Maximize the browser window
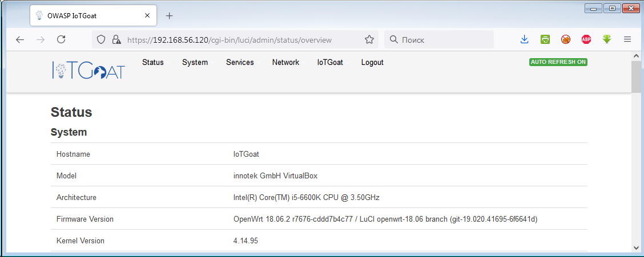The height and width of the screenshot is (257, 644). click(x=613, y=8)
